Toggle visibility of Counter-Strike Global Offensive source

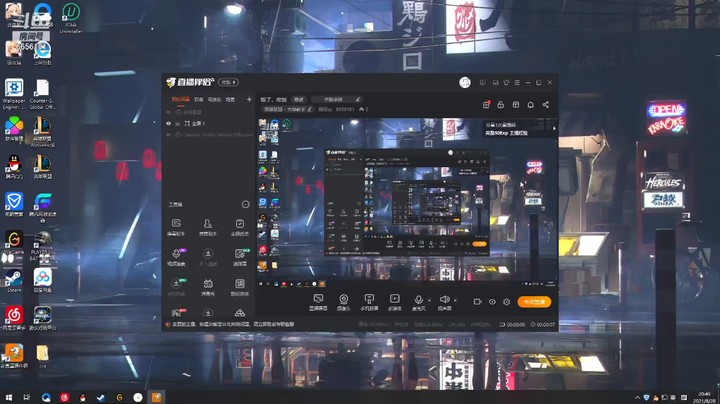(169, 135)
